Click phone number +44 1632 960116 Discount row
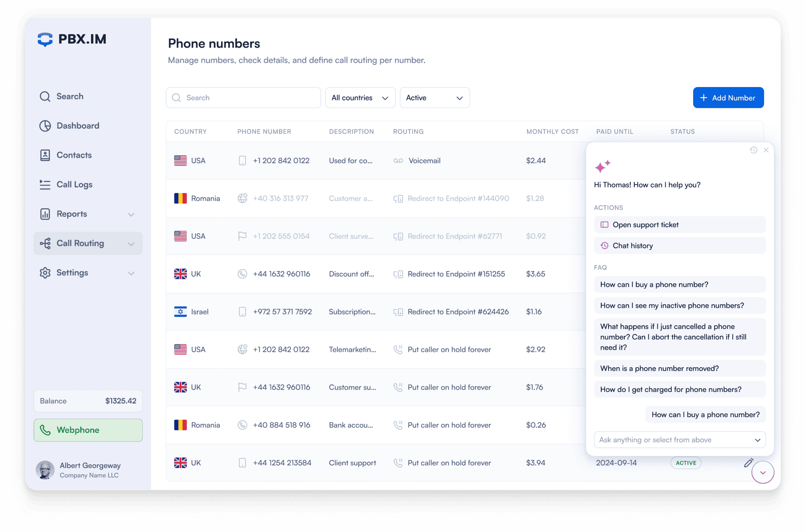Image resolution: width=806 pixels, height=532 pixels. click(x=282, y=274)
